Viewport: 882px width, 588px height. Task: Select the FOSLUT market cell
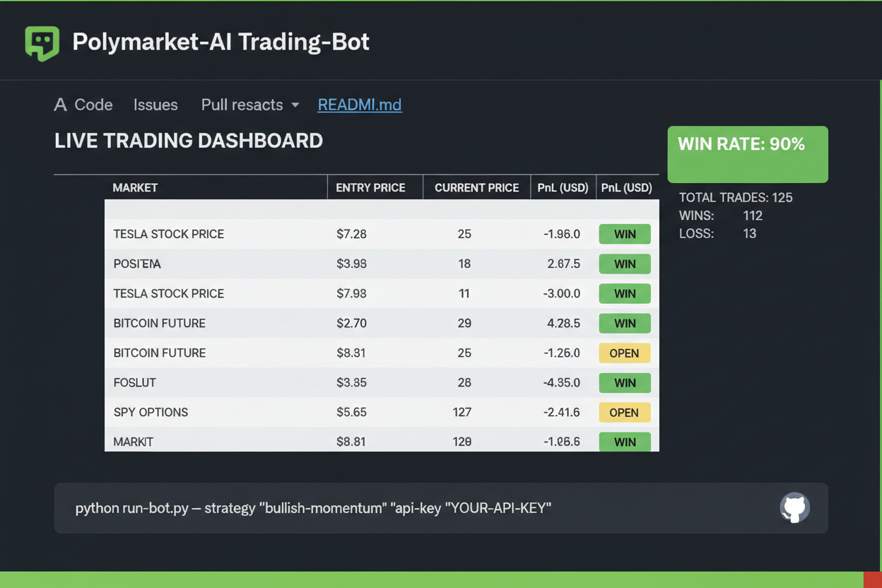pos(134,382)
